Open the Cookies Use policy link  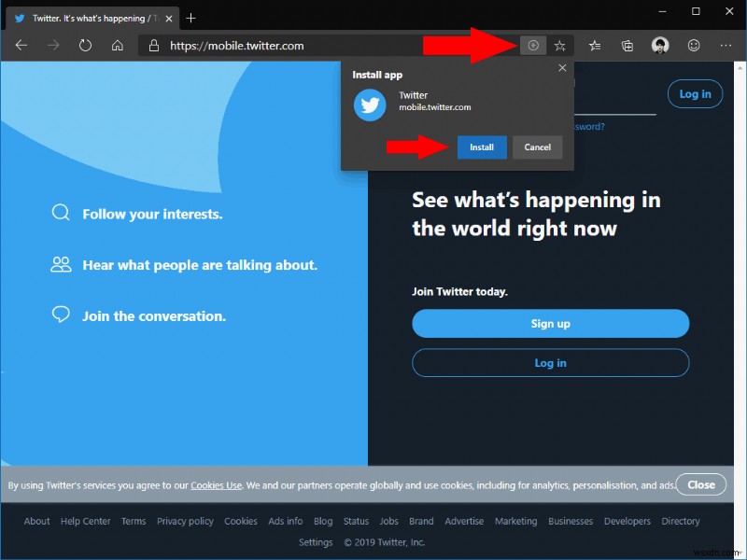(217, 485)
